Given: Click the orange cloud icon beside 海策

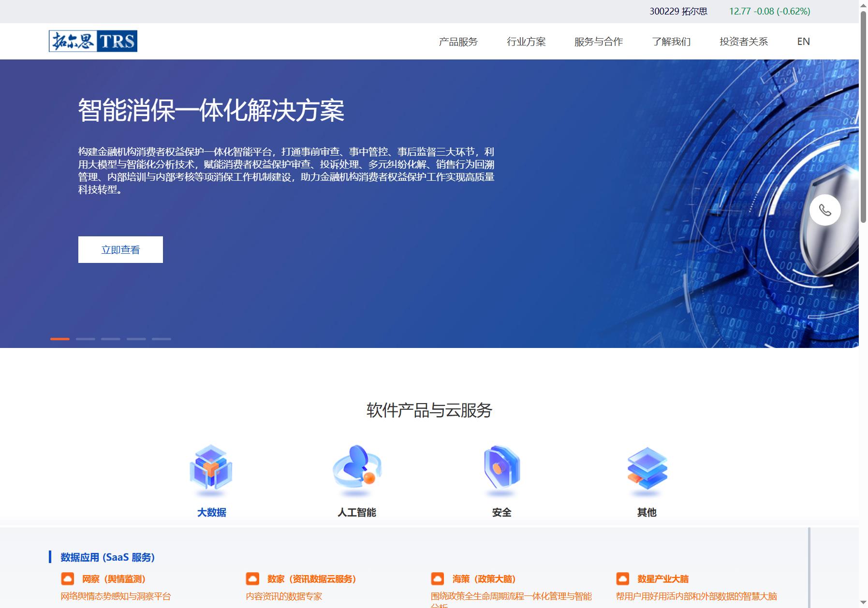Looking at the screenshot, I should click(438, 579).
